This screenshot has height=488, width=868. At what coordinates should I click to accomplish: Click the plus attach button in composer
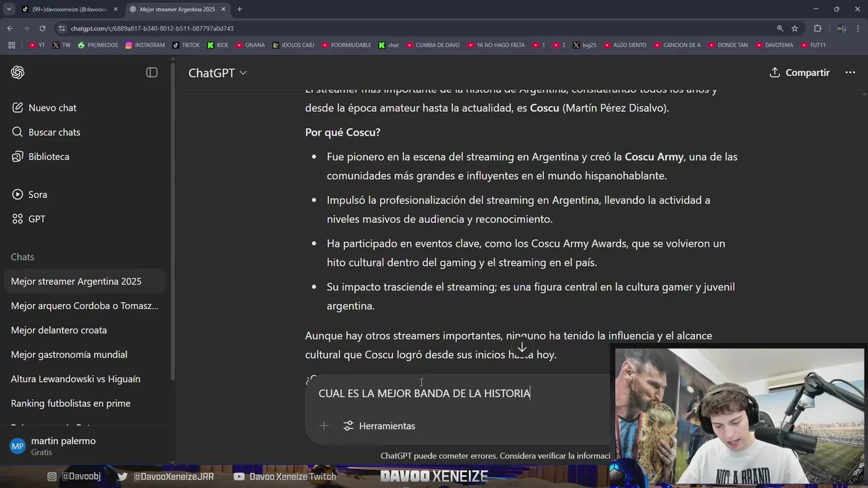(324, 426)
